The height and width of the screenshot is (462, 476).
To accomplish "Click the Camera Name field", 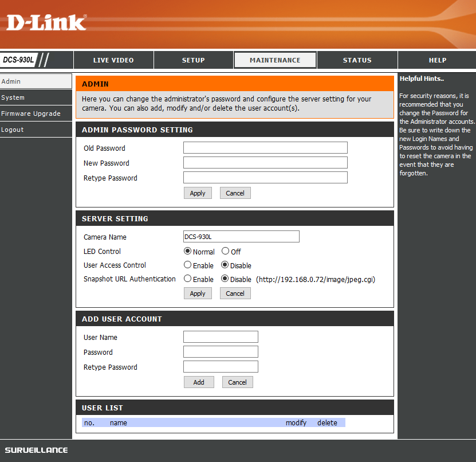I will [x=241, y=237].
